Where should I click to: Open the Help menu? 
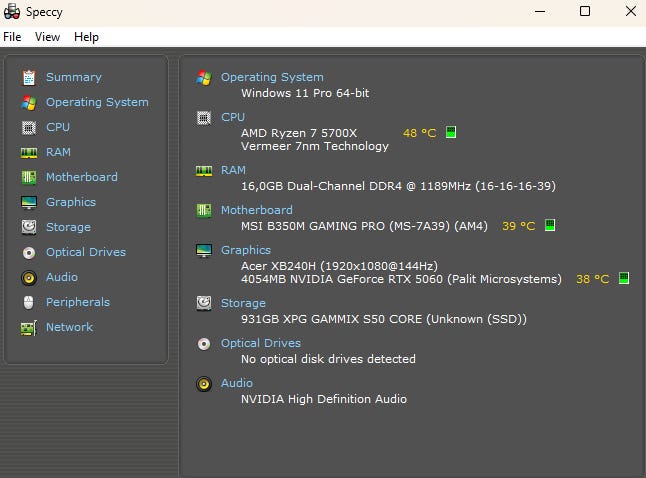(86, 37)
